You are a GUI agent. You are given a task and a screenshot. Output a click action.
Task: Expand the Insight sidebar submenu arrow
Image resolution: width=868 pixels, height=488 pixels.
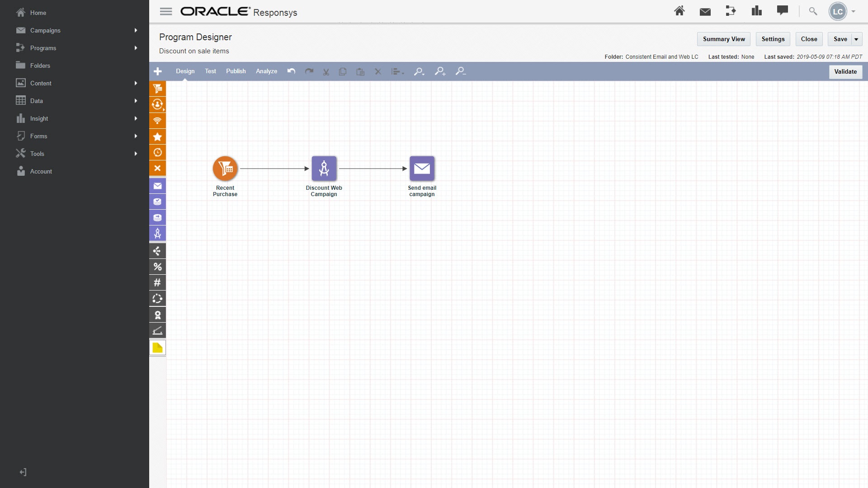coord(136,118)
